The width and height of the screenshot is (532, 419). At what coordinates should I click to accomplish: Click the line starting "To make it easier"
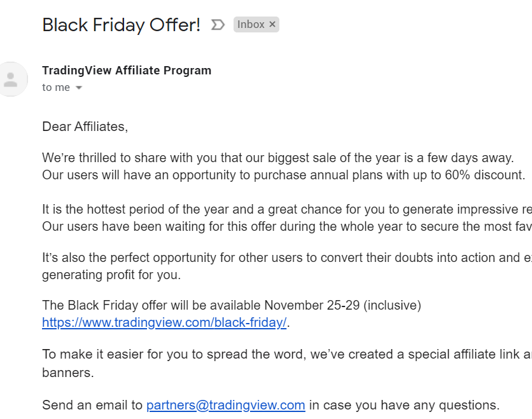286,355
